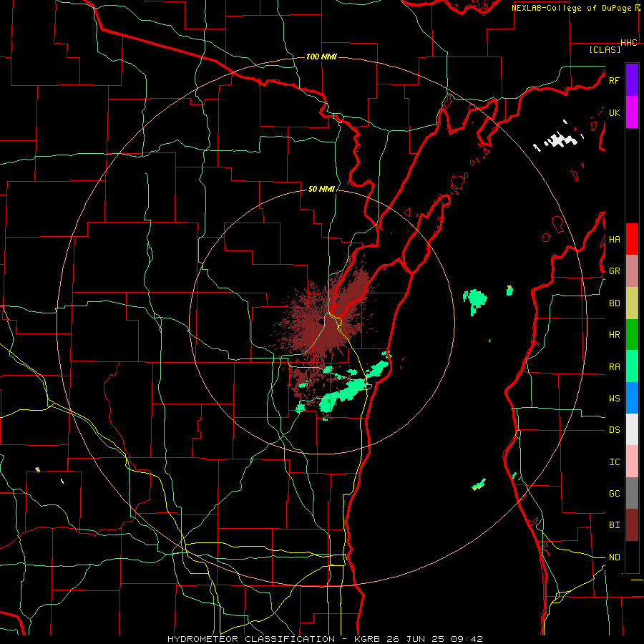Click the ND black legend swatch

[632, 557]
